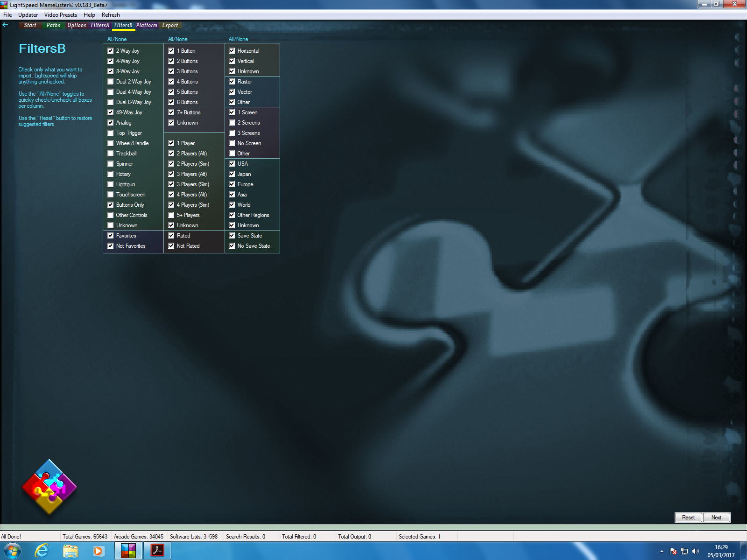Viewport: 747px width, 560px height.
Task: Enable Touchscreen checkbox
Action: (x=111, y=195)
